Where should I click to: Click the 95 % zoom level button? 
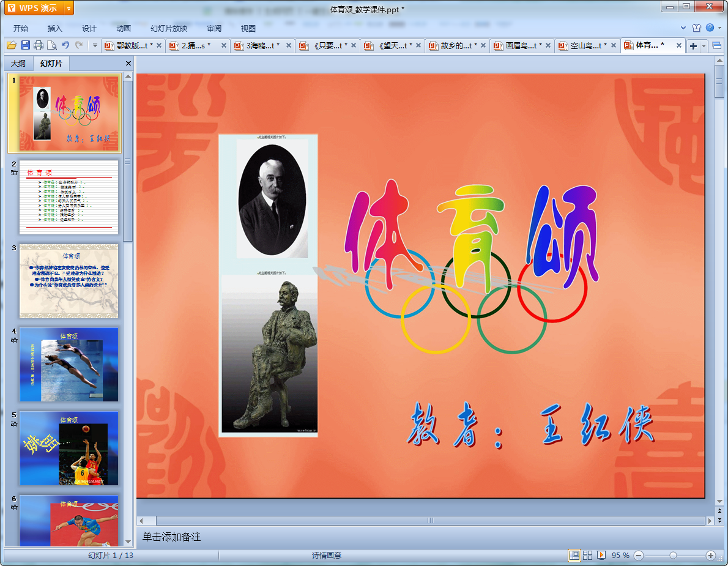coord(620,556)
